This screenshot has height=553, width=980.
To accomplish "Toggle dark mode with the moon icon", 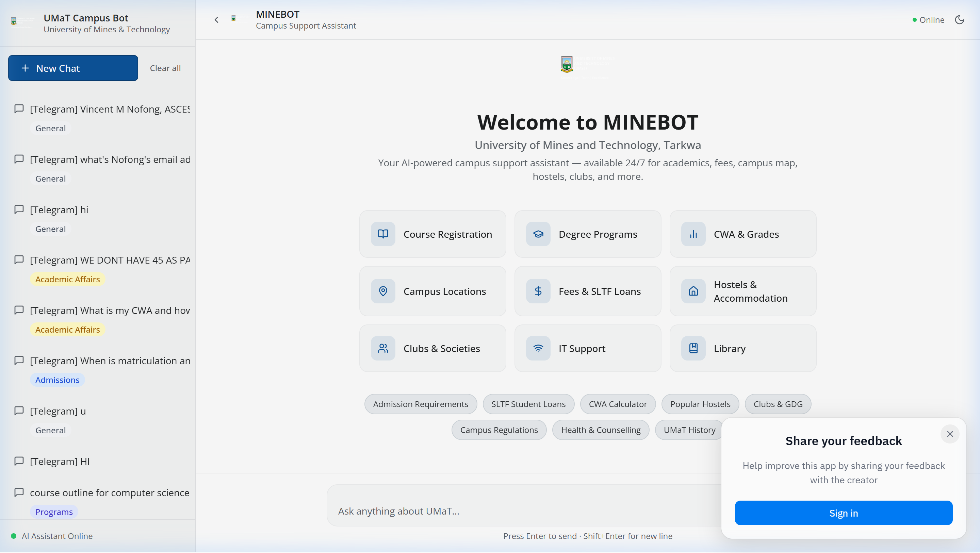I will [x=960, y=20].
